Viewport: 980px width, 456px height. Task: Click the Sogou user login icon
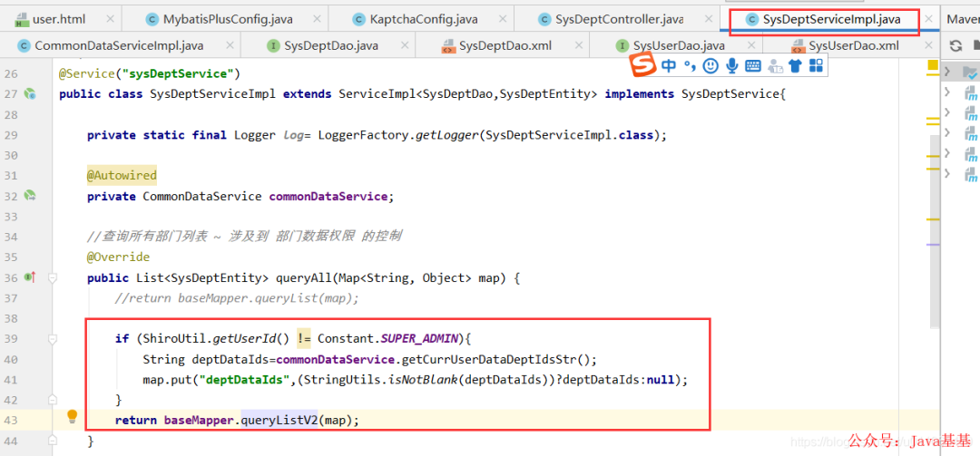click(x=776, y=65)
